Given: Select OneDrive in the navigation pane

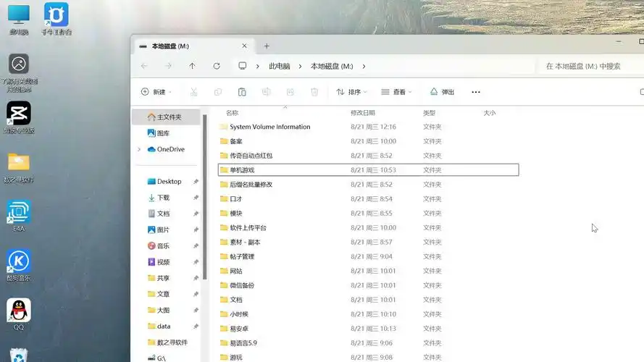Looking at the screenshot, I should (x=167, y=149).
